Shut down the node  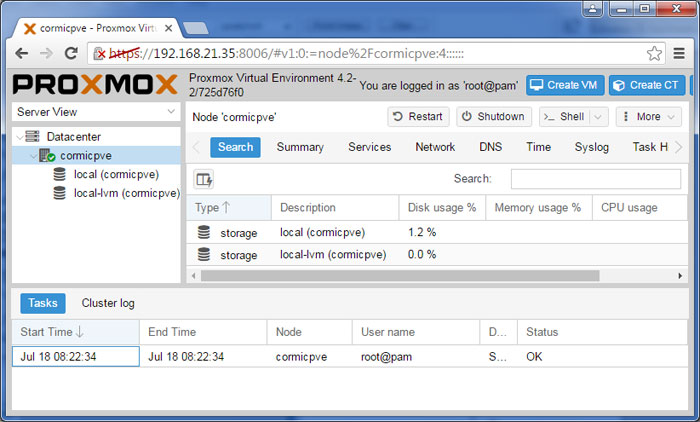[494, 117]
